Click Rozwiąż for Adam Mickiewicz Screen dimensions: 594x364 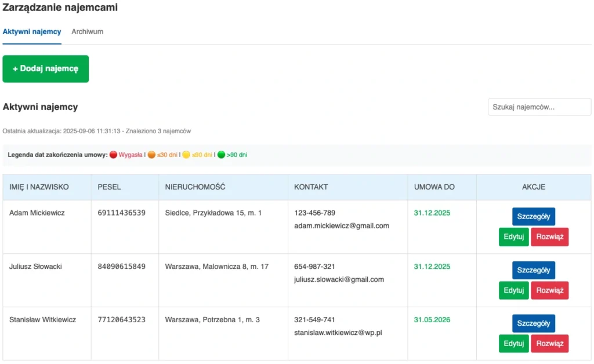tap(549, 237)
